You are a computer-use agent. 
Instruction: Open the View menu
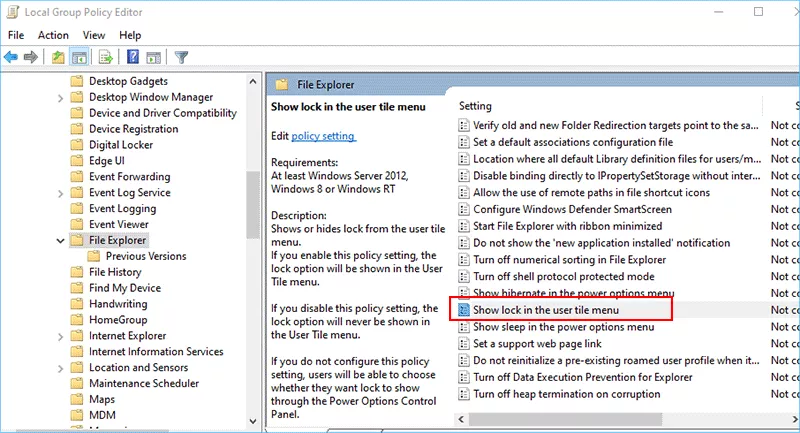pos(94,35)
